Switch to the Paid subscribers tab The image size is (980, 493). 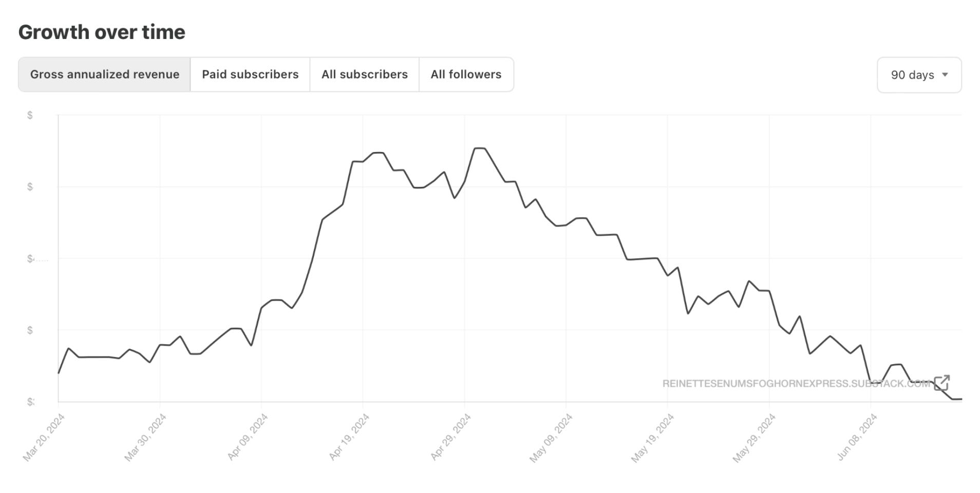[250, 74]
